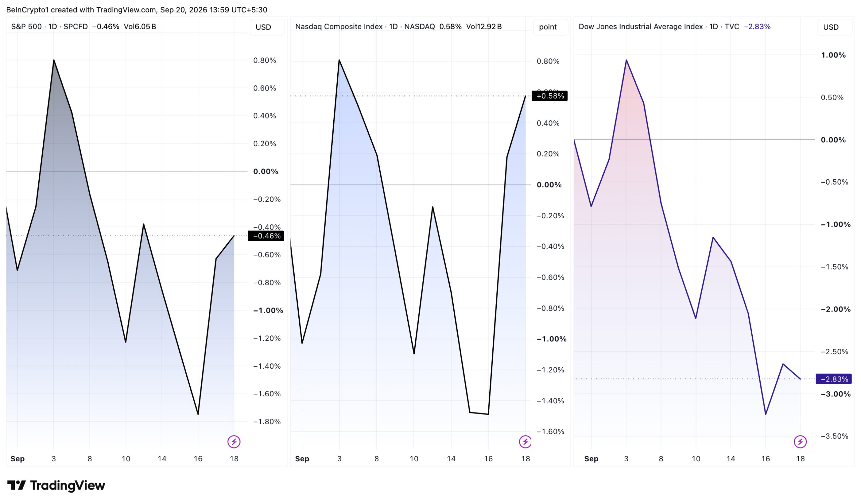Click date 10 on Nasdaq time axis
The height and width of the screenshot is (504, 861).
[414, 459]
